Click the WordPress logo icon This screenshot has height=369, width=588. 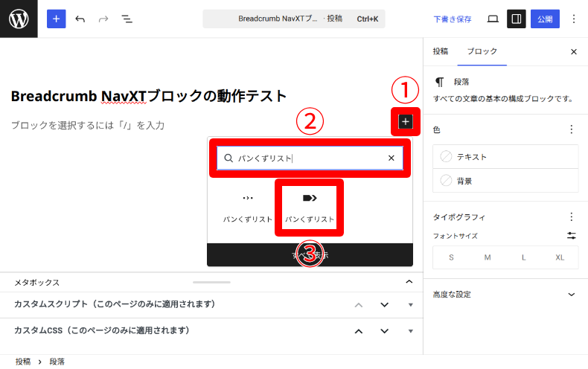[x=19, y=19]
